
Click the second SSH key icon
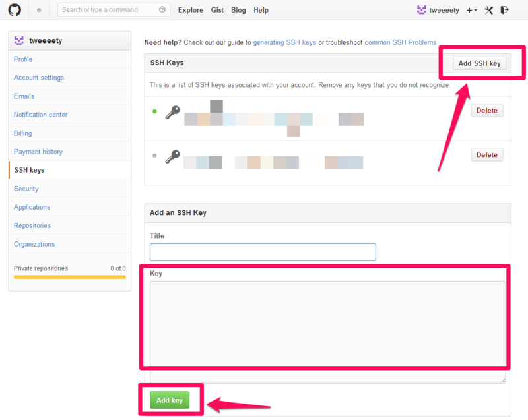(x=173, y=156)
